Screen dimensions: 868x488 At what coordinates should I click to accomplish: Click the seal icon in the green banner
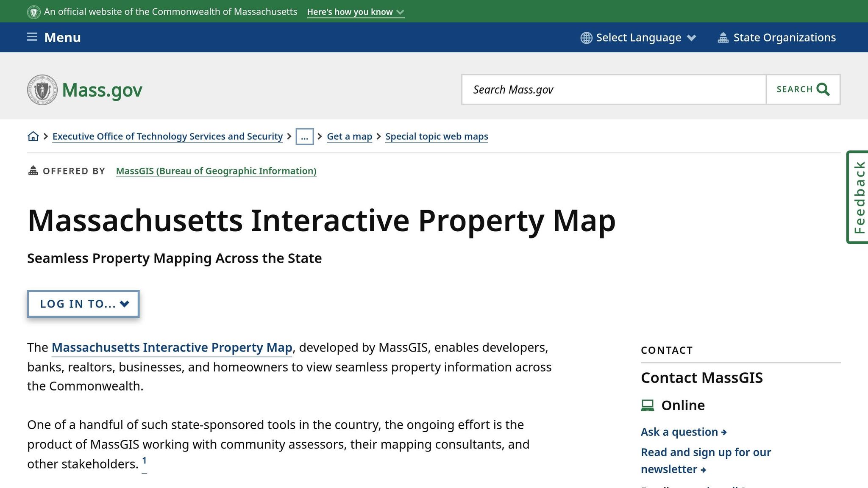click(34, 12)
